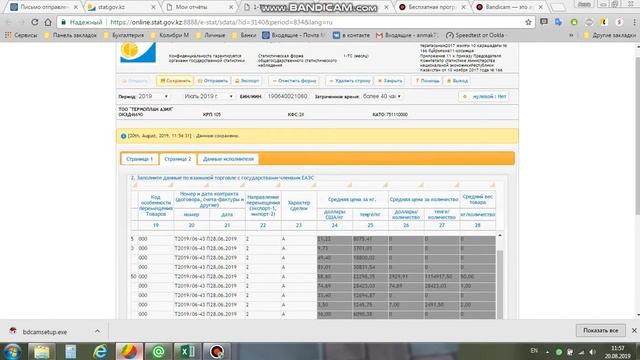
Task: Click the Очистить форму button
Action: [x=294, y=81]
